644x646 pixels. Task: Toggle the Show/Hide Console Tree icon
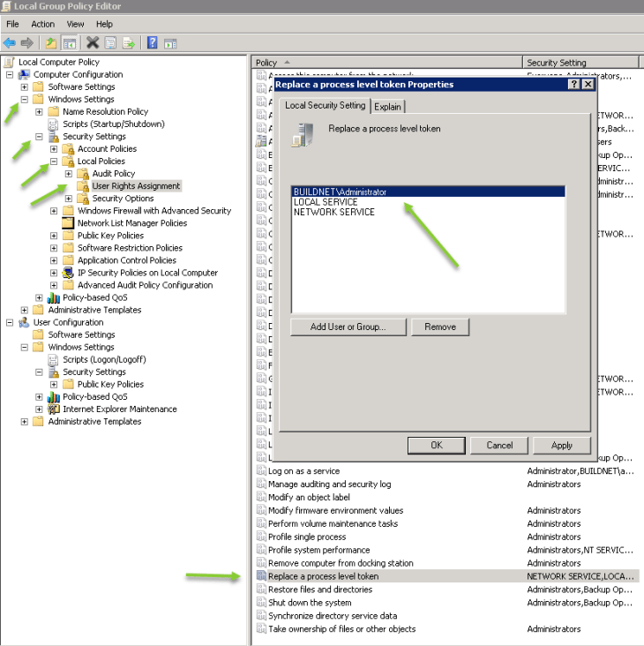point(69,42)
